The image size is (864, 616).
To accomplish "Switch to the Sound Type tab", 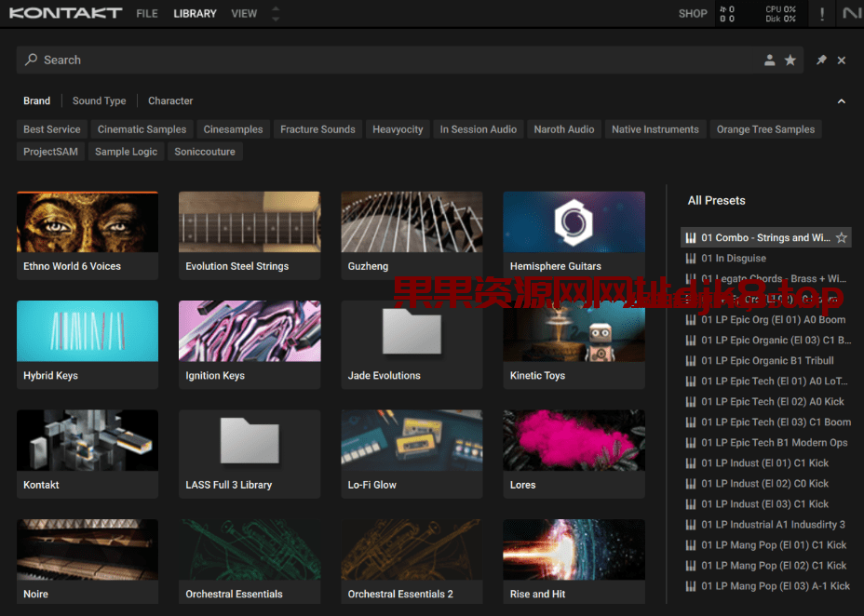I will coord(99,100).
